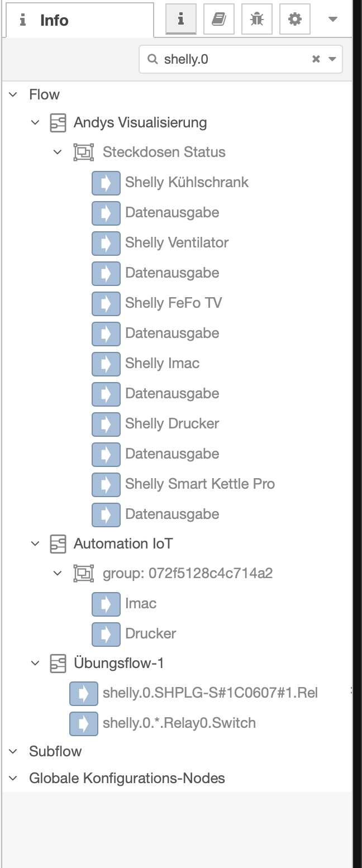Clear the shelly.0 search text
Screen dimensions: 362x868
316,59
